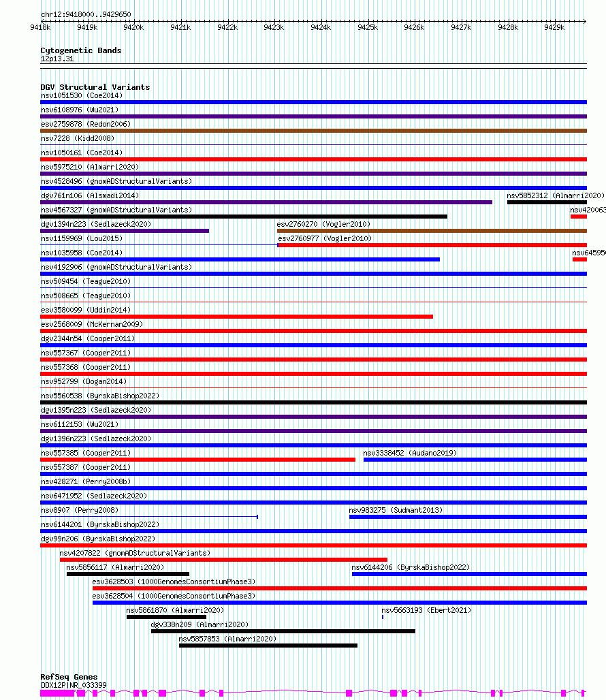Open nsv508665 (Teague2010) variant label

pos(86,296)
